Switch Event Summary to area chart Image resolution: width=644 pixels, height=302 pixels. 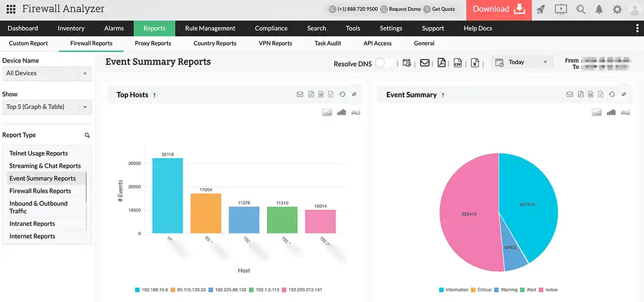(x=597, y=112)
